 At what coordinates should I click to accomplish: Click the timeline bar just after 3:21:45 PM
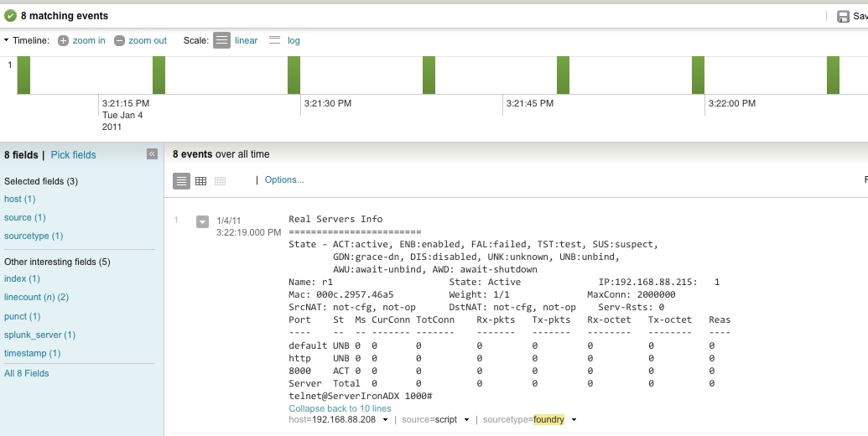click(x=563, y=75)
